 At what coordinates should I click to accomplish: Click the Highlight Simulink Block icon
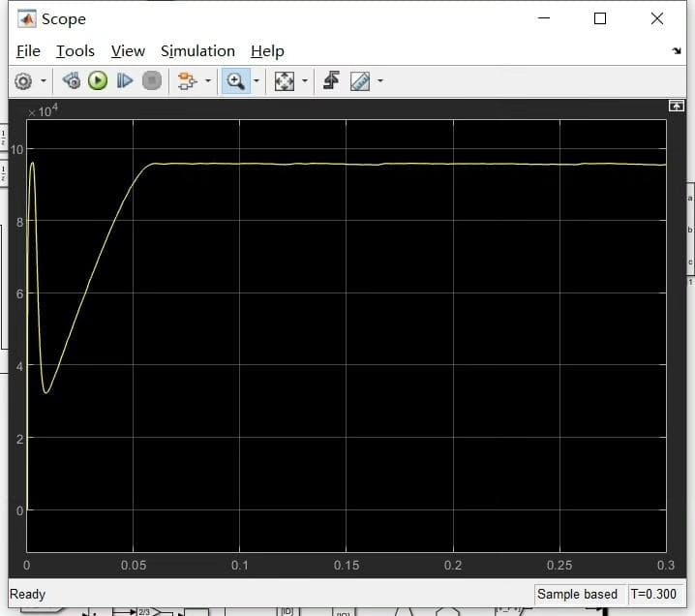pyautogui.click(x=187, y=80)
